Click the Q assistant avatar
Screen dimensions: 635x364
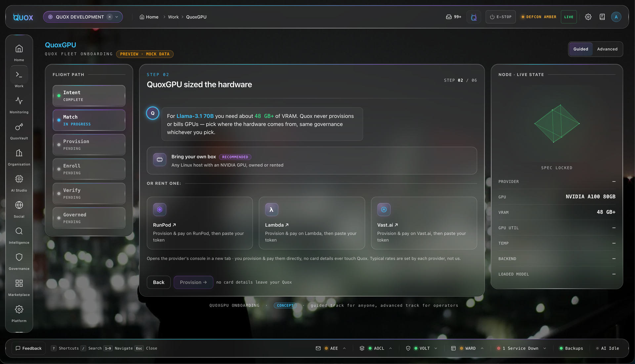pyautogui.click(x=152, y=113)
